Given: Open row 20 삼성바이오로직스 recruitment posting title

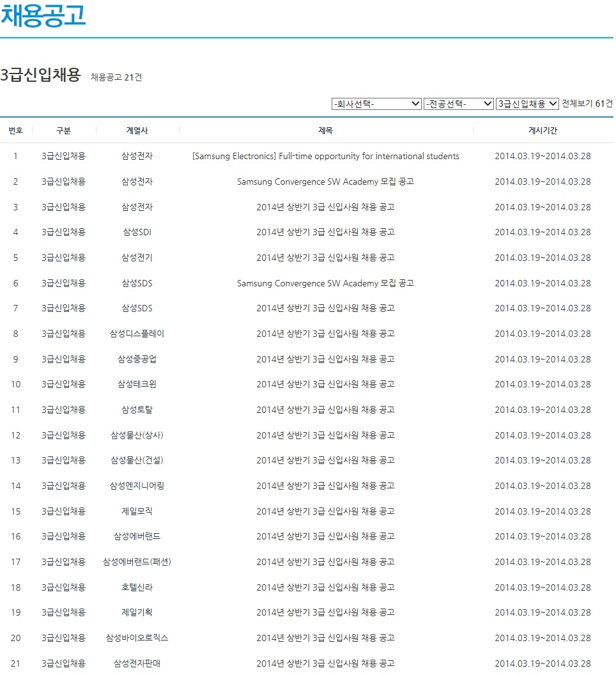Looking at the screenshot, I should tap(325, 638).
